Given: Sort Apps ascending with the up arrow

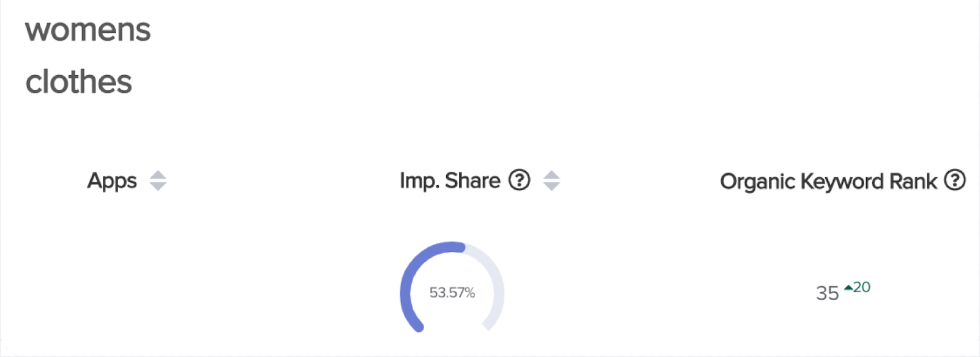Looking at the screenshot, I should click(x=158, y=175).
